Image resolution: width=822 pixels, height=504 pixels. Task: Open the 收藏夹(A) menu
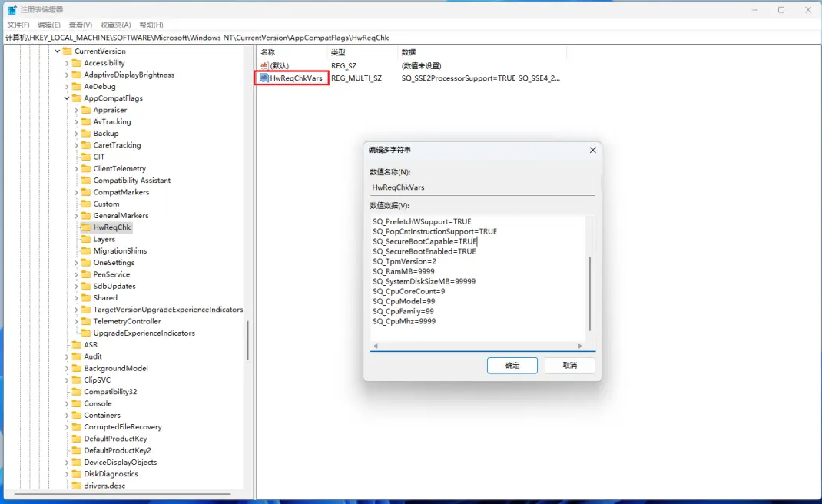point(115,25)
